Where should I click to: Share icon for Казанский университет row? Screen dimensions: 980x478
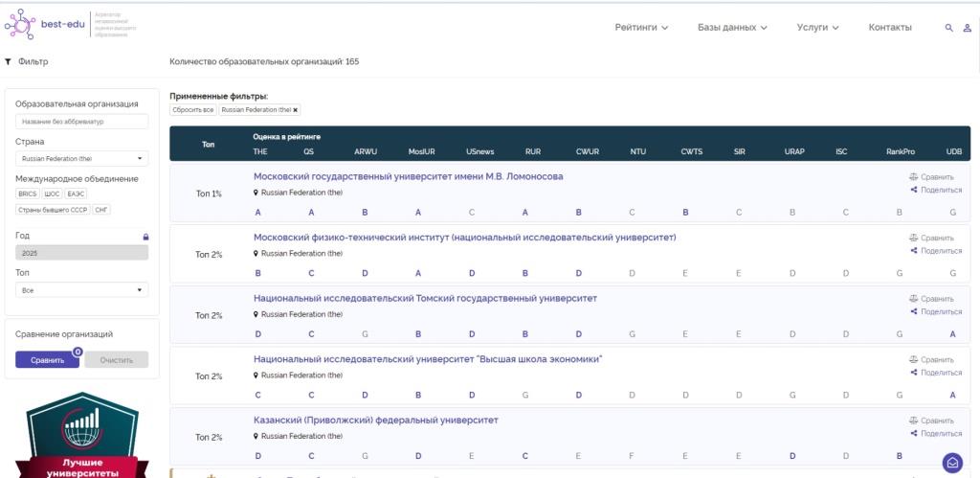tap(914, 433)
